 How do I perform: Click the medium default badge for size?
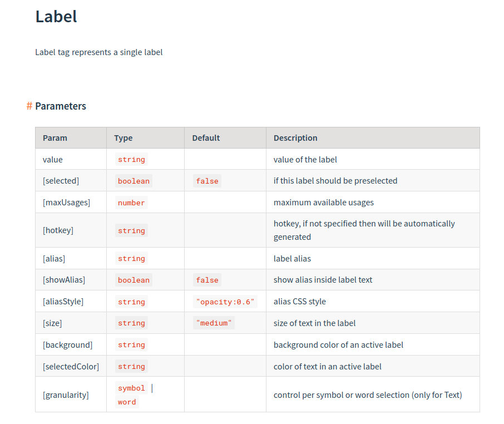tap(214, 323)
